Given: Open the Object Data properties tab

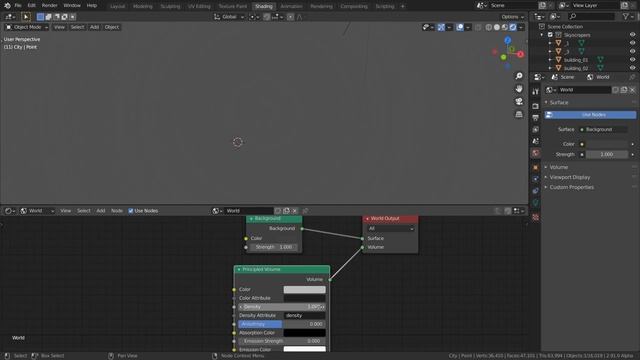Looking at the screenshot, I should 536,202.
